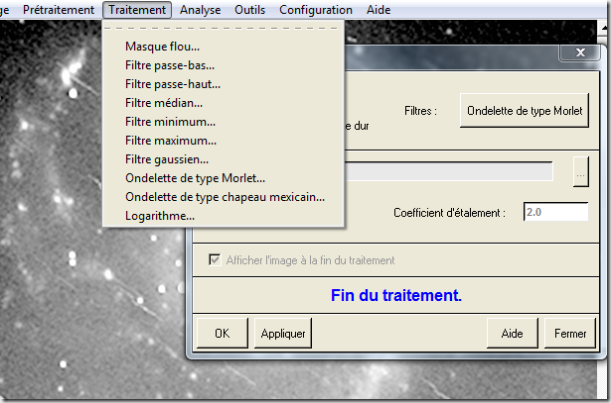Open the Configuration menu
The image size is (611, 403).
click(315, 9)
